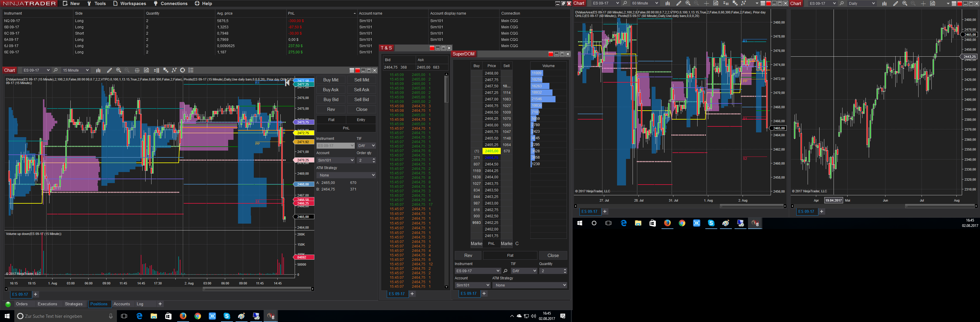Show data box in 15 Minute chart
This screenshot has height=322, width=980.
146,70
